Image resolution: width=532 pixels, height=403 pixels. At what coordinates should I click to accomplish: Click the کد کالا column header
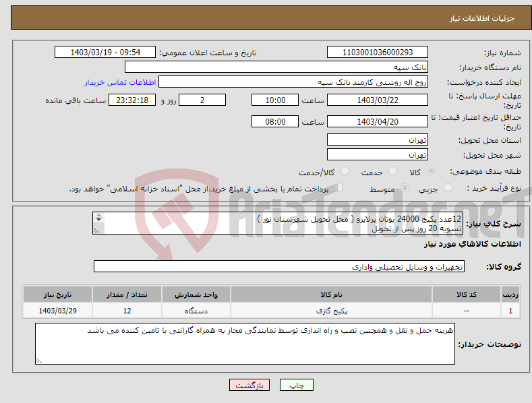point(467,294)
